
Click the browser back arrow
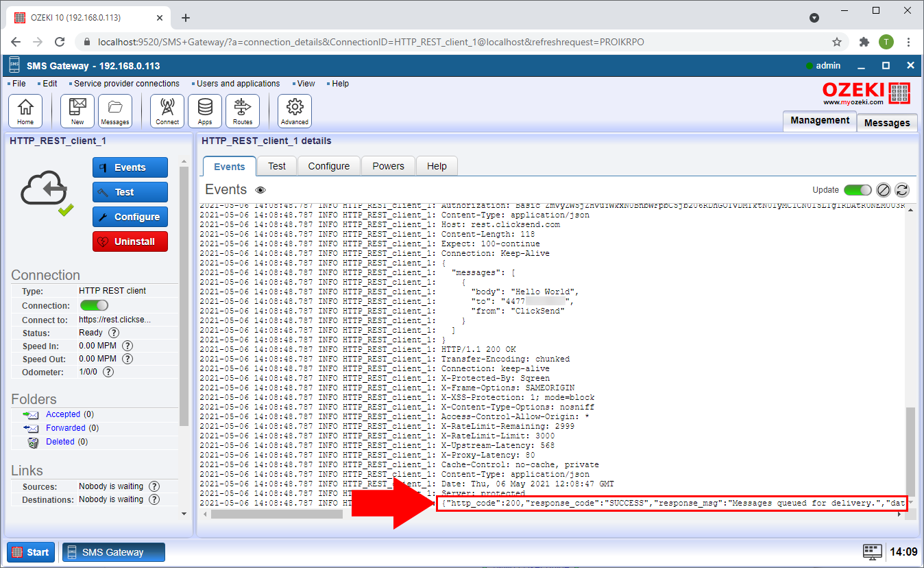click(x=16, y=42)
